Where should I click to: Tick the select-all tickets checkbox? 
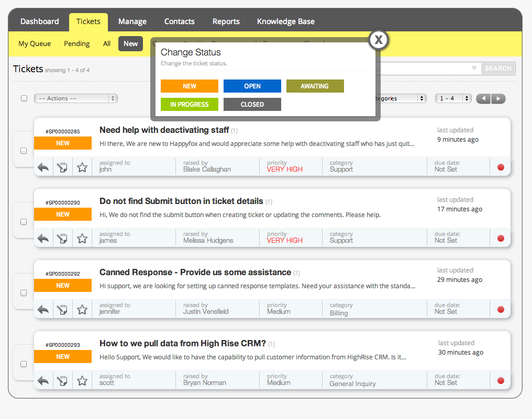pyautogui.click(x=24, y=98)
